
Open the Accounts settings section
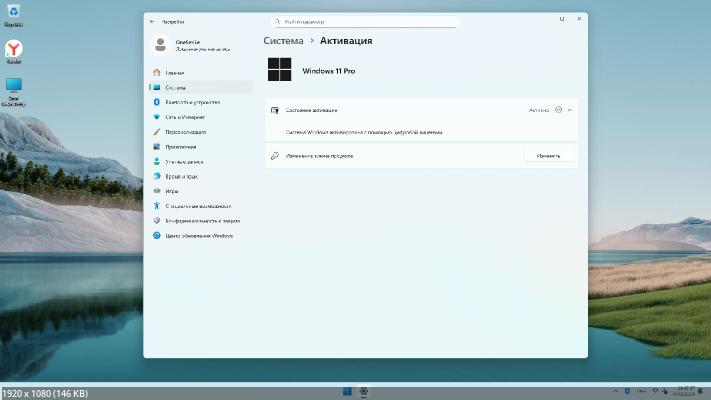point(184,161)
